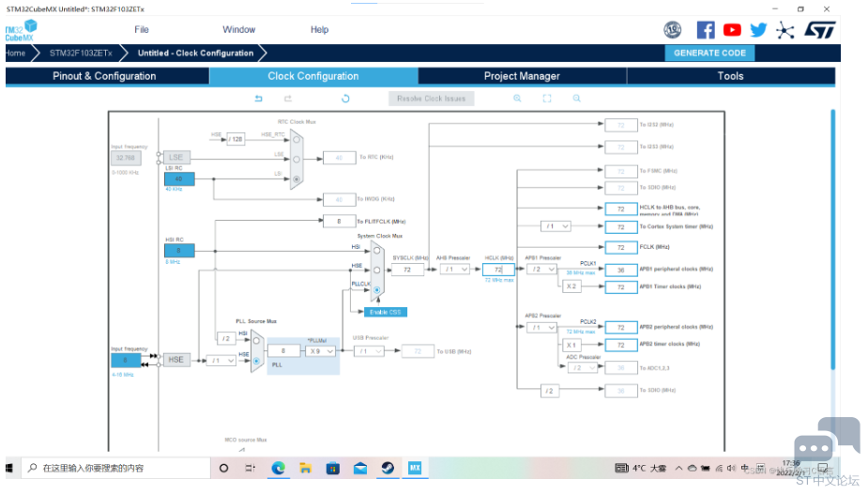Viewport: 868px width, 495px height.
Task: Click SYSCLK (MHz) value field
Action: tap(407, 270)
